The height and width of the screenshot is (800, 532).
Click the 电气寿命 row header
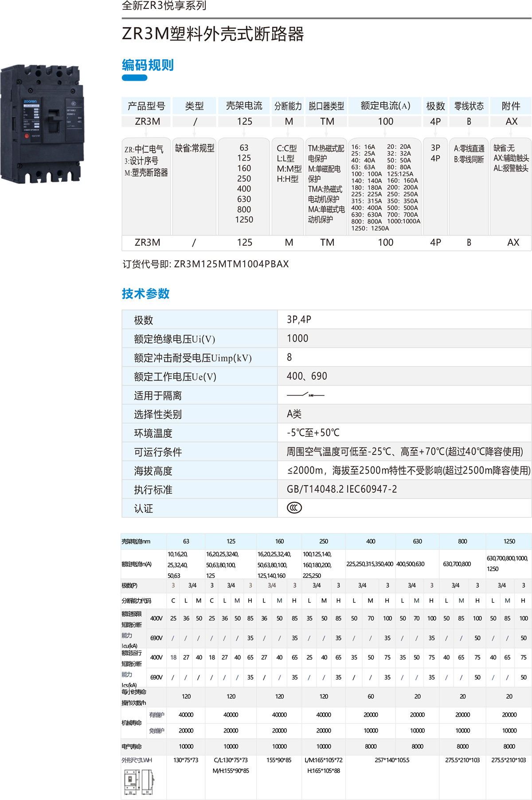click(x=132, y=746)
